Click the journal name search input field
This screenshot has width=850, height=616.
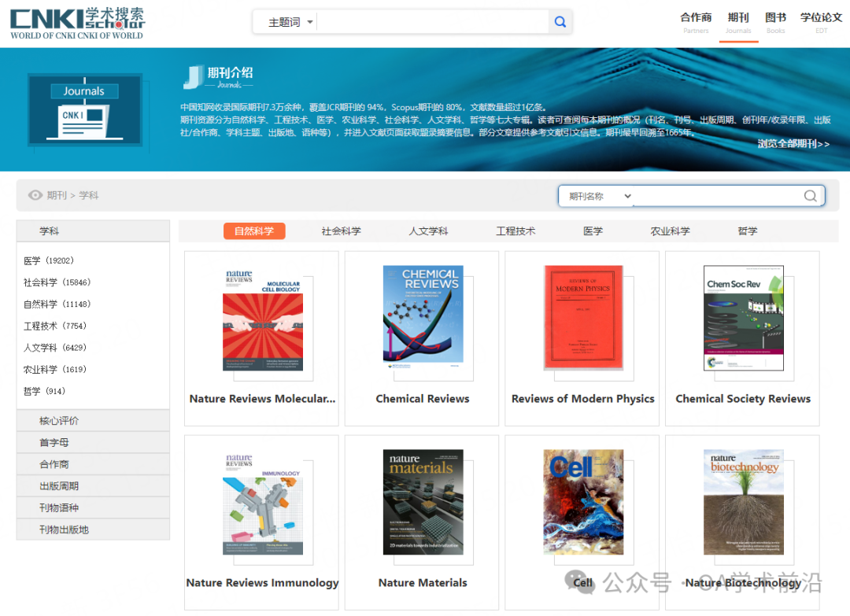pyautogui.click(x=717, y=196)
